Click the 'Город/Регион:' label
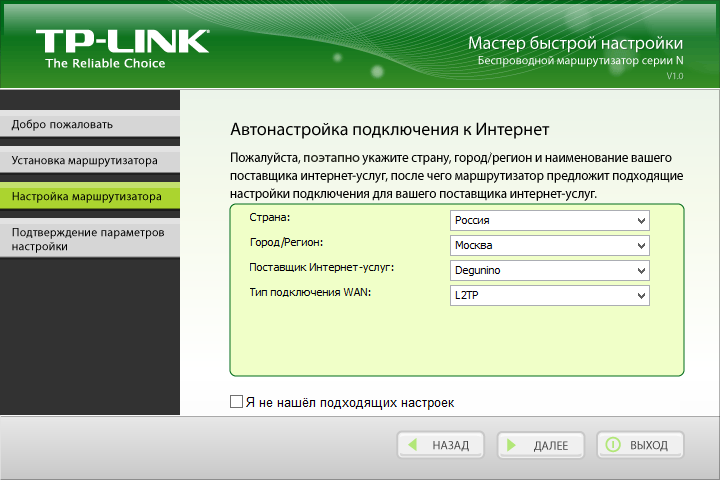The height and width of the screenshot is (480, 720). coord(286,242)
